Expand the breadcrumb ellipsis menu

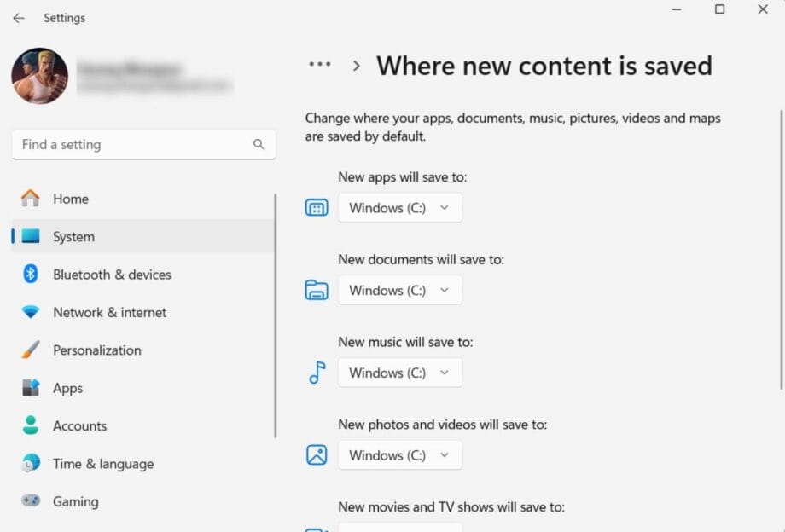tap(319, 64)
